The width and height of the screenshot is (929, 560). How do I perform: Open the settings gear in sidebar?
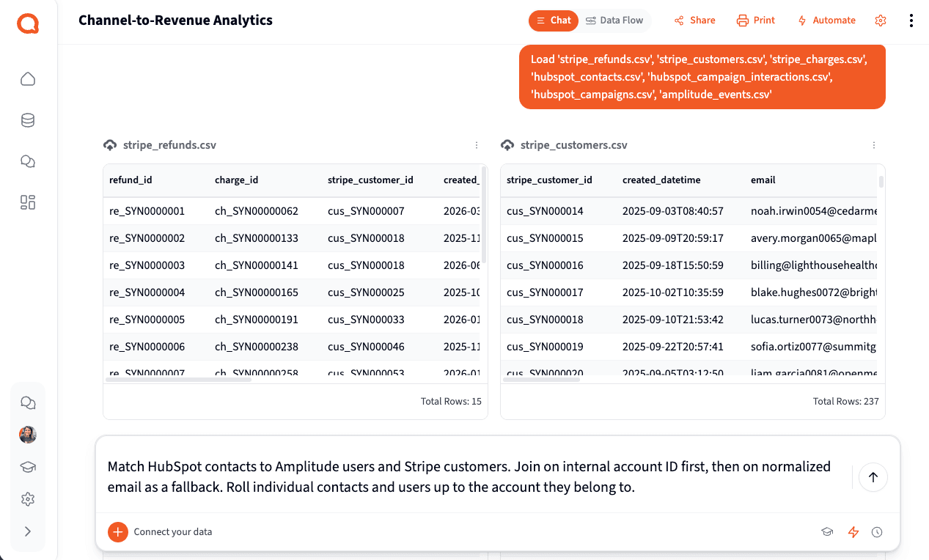28,499
